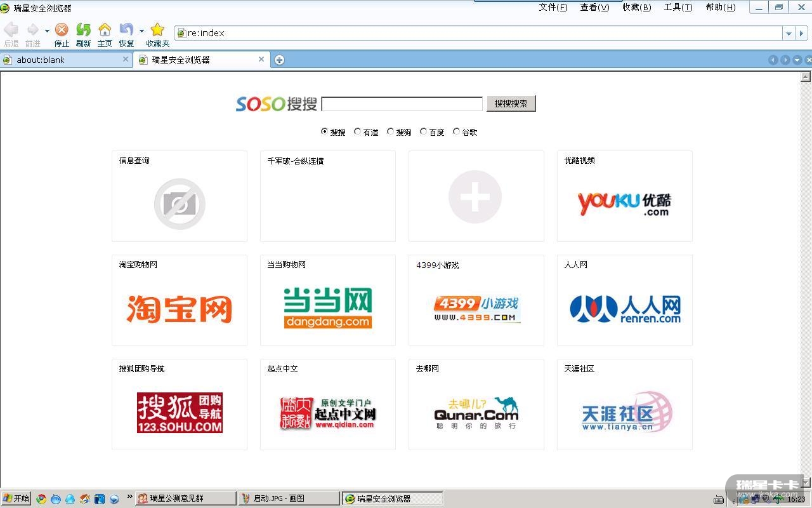Open the renren.com 人人网 thumbnail

[x=625, y=309]
